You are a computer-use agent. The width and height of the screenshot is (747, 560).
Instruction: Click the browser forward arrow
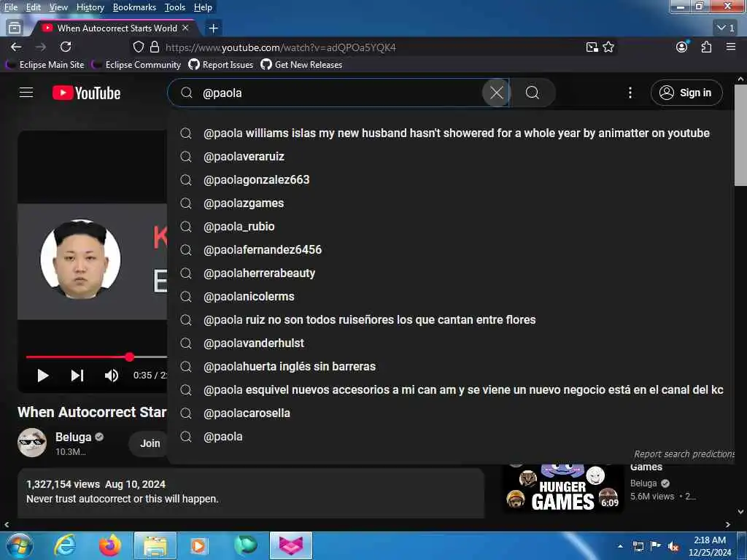[x=41, y=47]
